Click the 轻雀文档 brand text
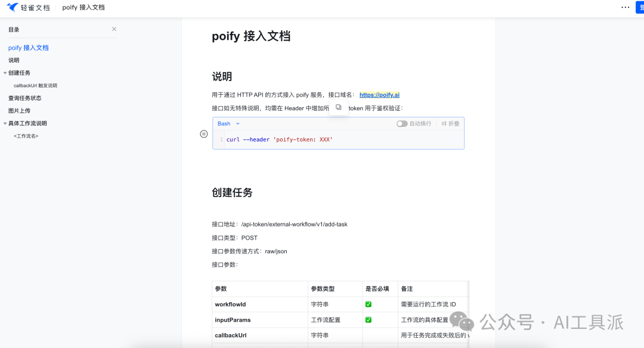This screenshot has width=644, height=348. pyautogui.click(x=35, y=7)
